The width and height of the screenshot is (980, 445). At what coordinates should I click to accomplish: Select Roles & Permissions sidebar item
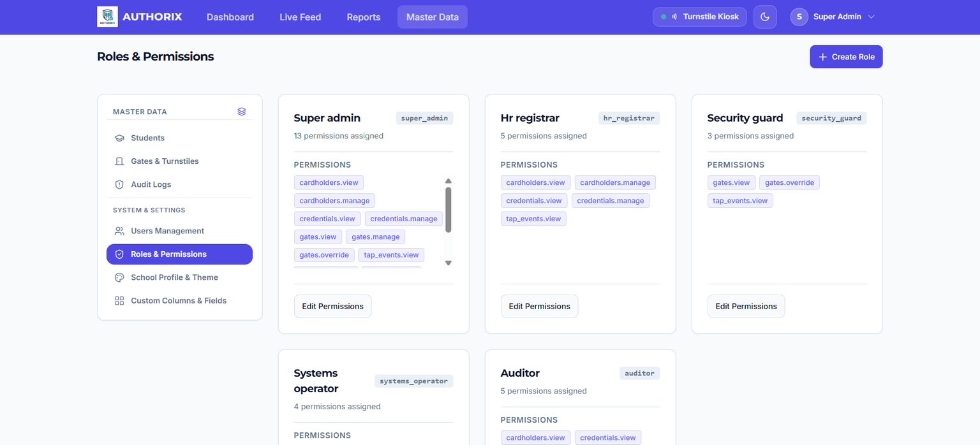point(179,254)
